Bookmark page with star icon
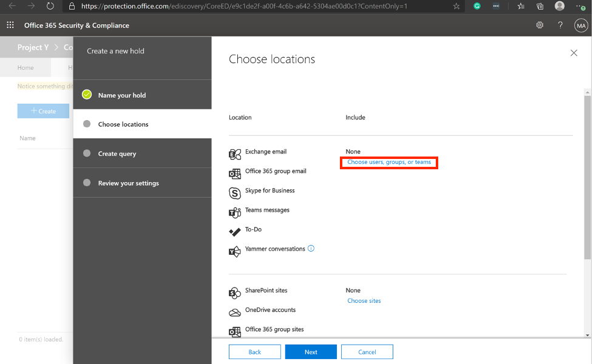This screenshot has height=364, width=593. coord(456,6)
